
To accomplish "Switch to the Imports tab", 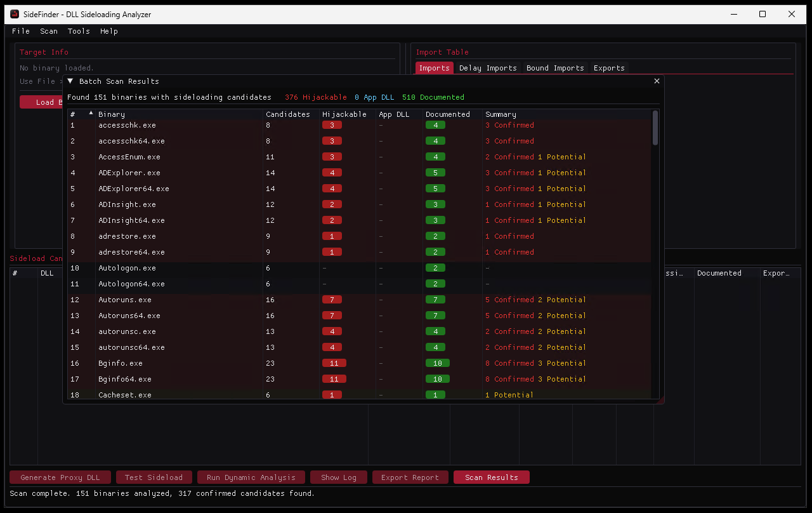I will [435, 68].
